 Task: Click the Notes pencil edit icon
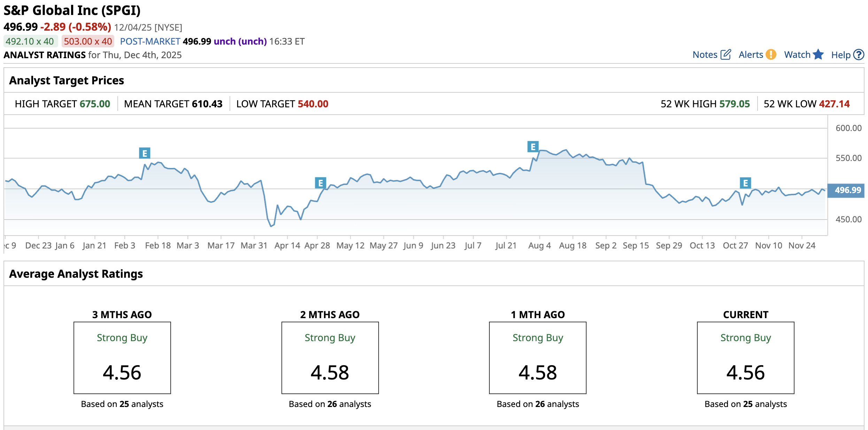click(726, 55)
